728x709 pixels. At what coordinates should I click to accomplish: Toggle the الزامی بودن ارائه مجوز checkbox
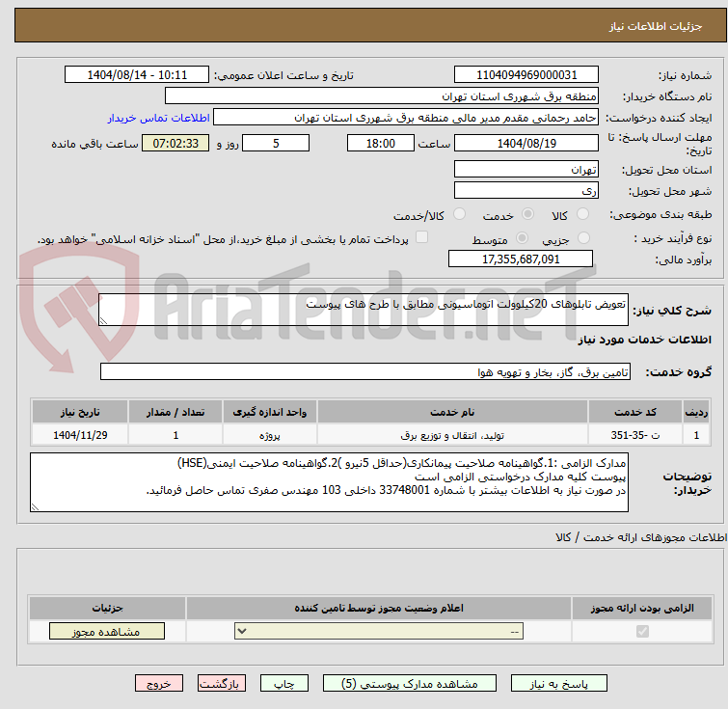click(x=642, y=632)
